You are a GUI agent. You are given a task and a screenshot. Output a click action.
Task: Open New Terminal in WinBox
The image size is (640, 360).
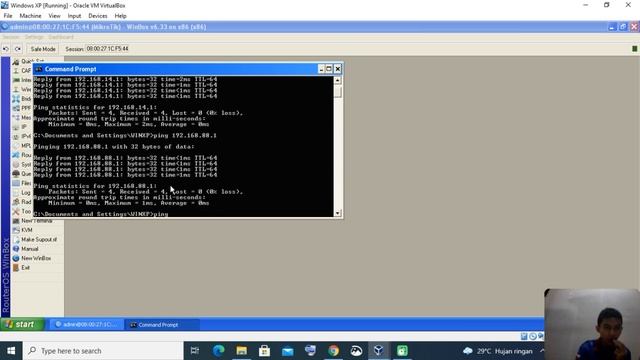(x=33, y=221)
